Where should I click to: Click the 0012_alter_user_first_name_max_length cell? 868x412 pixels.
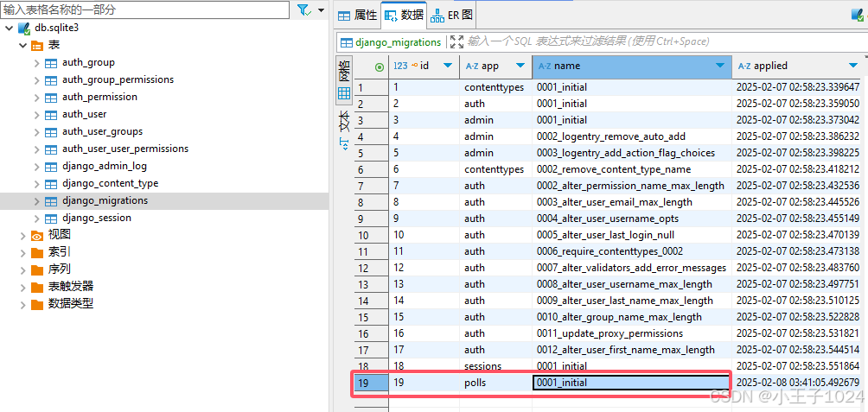tap(632, 350)
